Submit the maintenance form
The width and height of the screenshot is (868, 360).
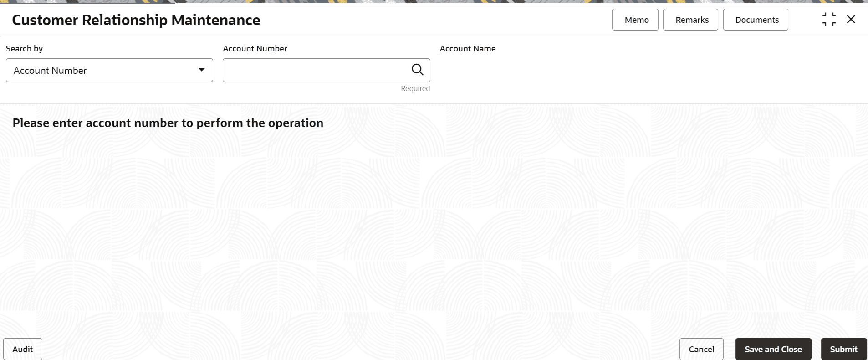(x=843, y=349)
